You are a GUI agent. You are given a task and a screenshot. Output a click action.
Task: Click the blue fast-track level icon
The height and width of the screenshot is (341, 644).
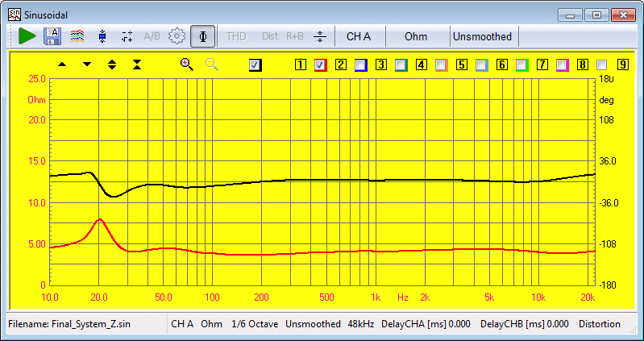[102, 36]
